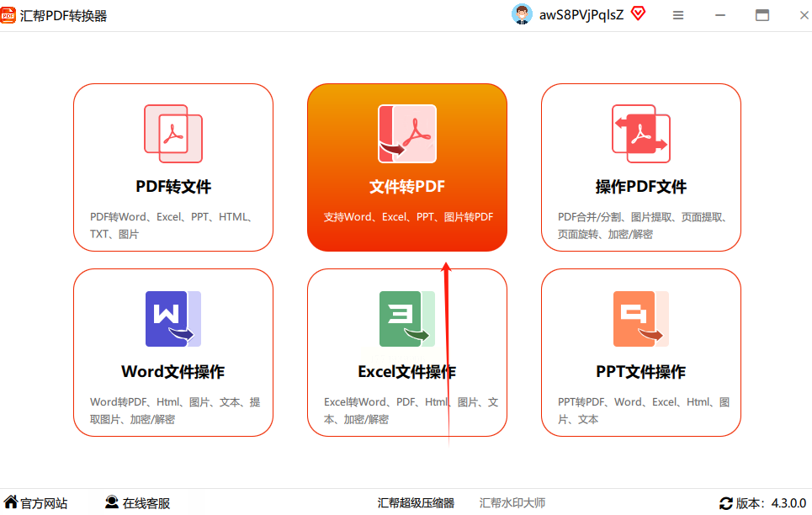Screen dimensions: 812x515
Task: Select the PDF转文件 title
Action: click(x=173, y=187)
